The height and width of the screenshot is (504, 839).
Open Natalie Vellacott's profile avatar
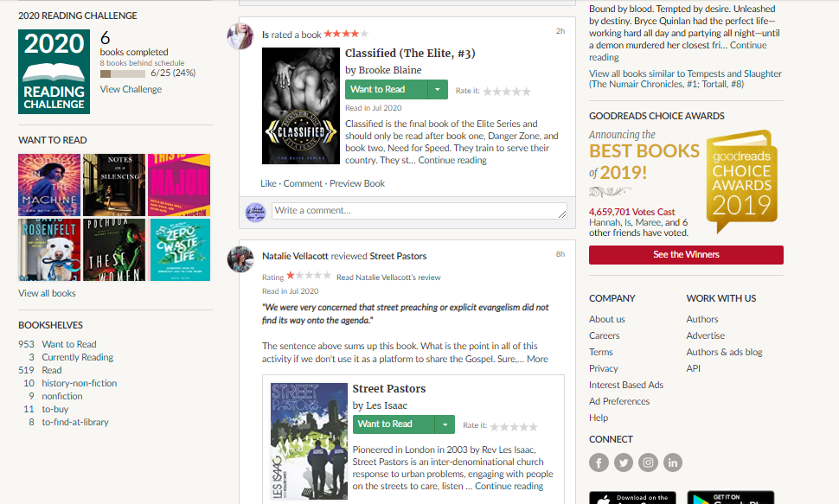[x=240, y=259]
